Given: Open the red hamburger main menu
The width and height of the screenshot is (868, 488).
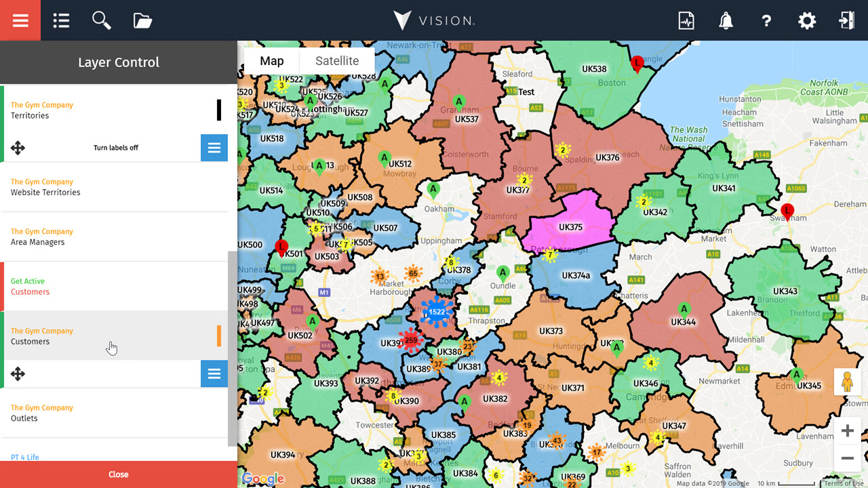Looking at the screenshot, I should pyautogui.click(x=20, y=20).
